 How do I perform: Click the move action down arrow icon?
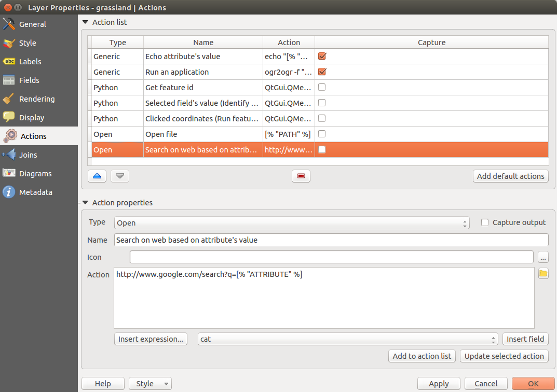[120, 176]
